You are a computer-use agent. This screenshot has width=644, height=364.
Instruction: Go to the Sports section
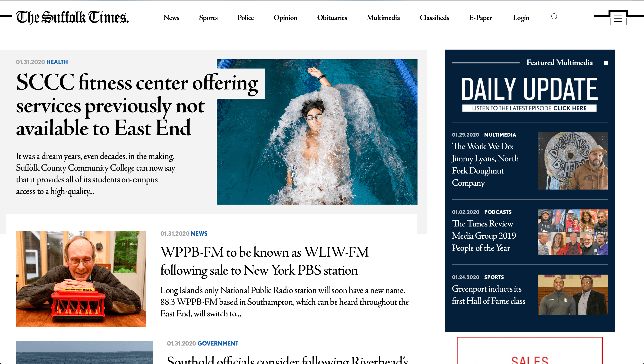pos(208,17)
